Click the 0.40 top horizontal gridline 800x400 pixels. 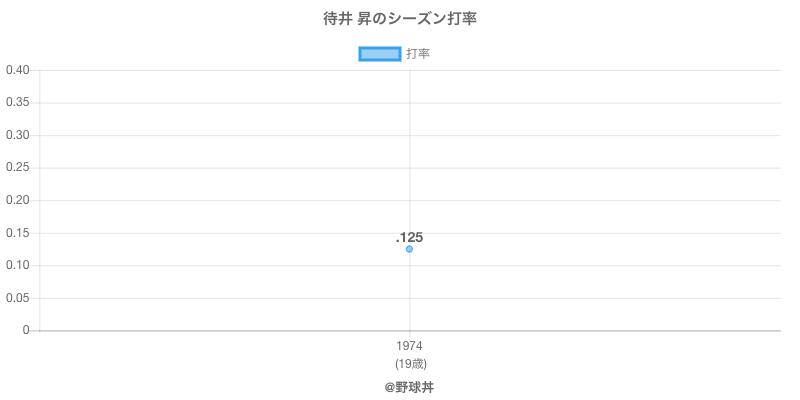pyautogui.click(x=600, y=70)
